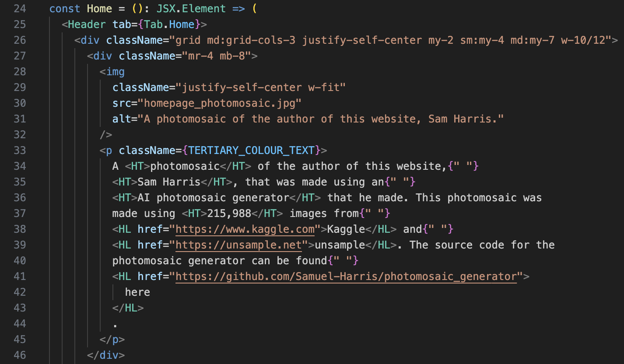This screenshot has width=624, height=364.
Task: Click the closing '</HL>' tag on line 43
Action: (128, 308)
